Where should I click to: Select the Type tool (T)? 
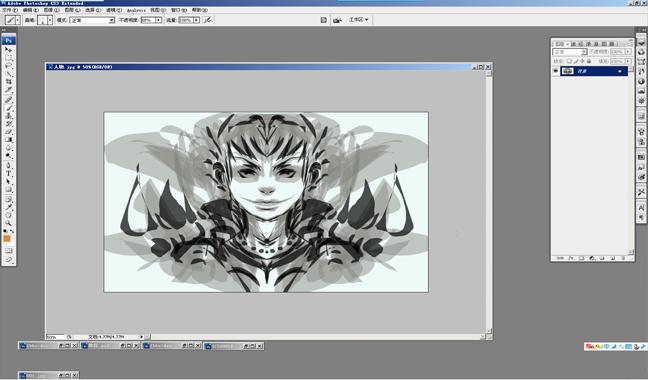point(8,173)
